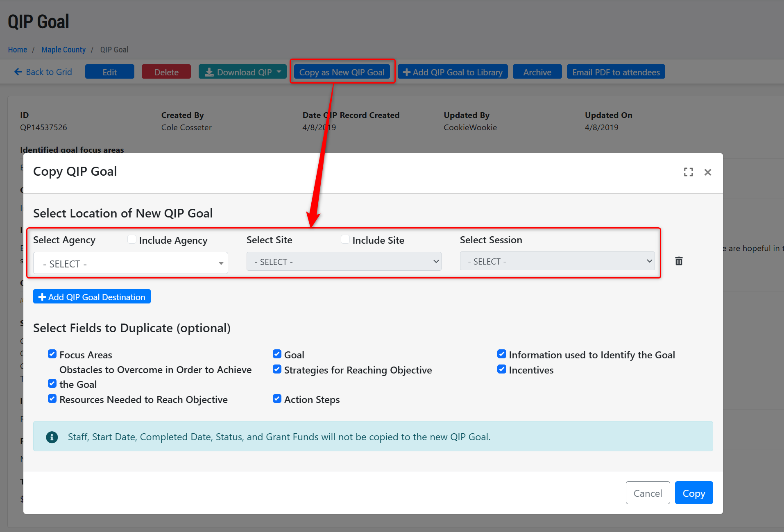This screenshot has height=532, width=784.
Task: Go Back to Grid
Action: [43, 72]
